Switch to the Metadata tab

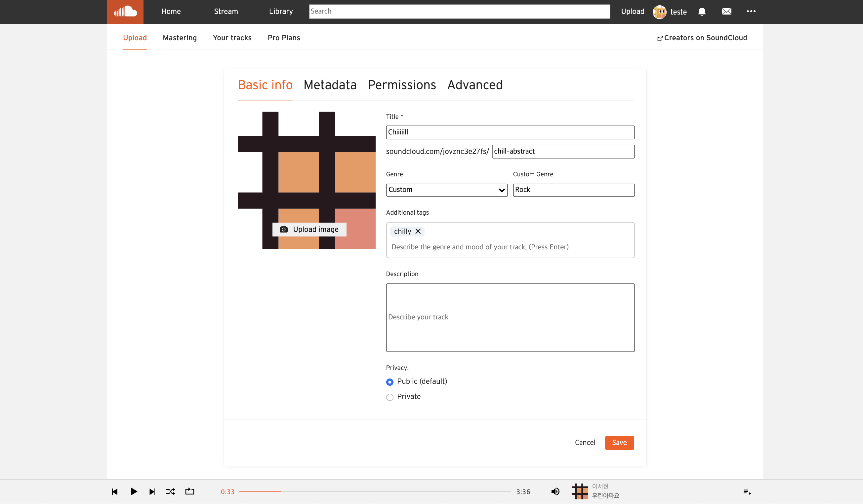(x=330, y=85)
